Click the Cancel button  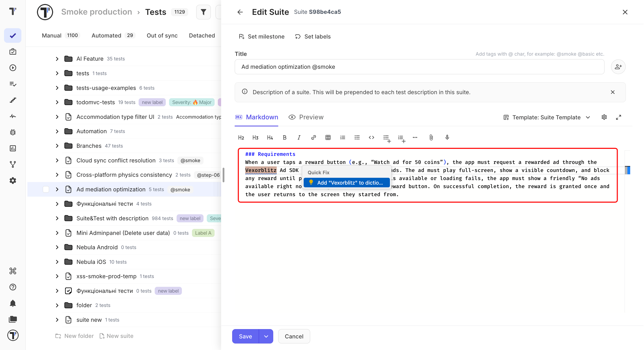(x=294, y=336)
